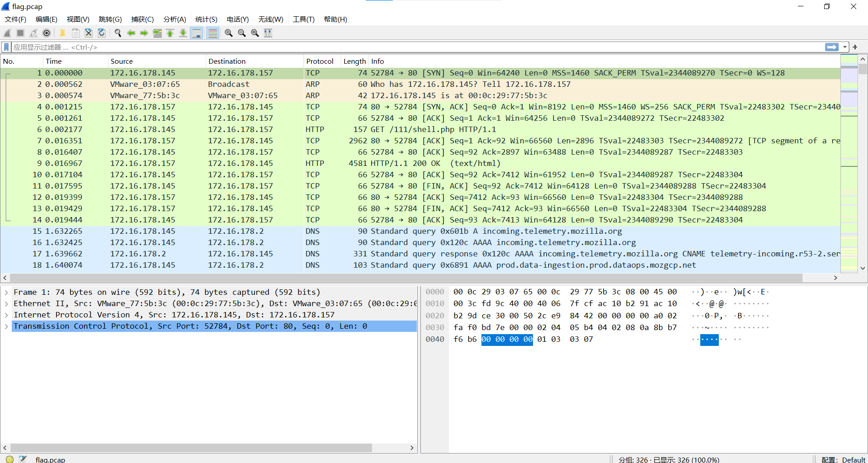Open the 文件(F) menu

click(x=15, y=19)
